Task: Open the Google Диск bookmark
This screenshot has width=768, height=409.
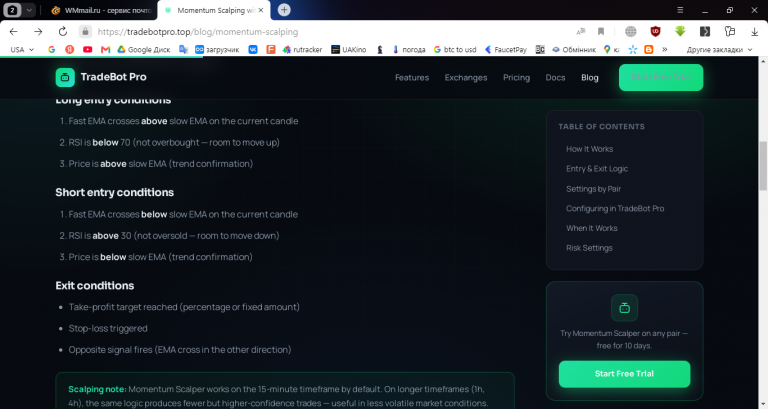Action: pos(144,49)
